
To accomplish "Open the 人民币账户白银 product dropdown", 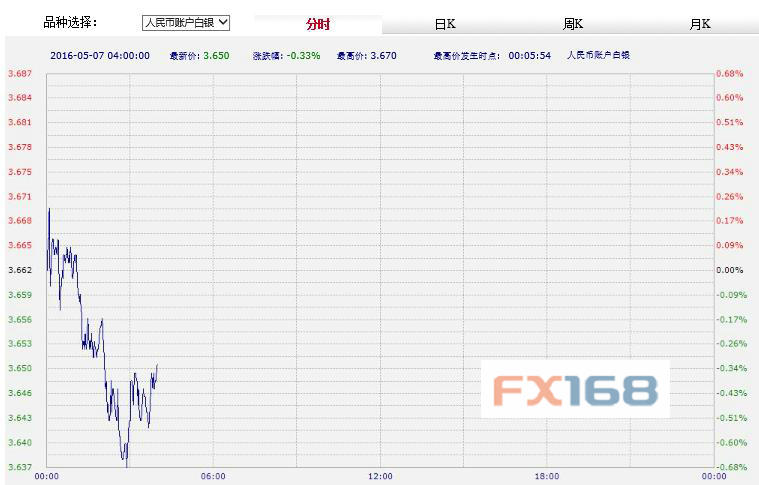I will (x=186, y=22).
